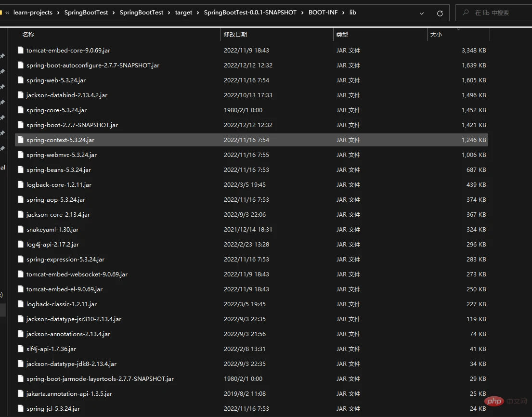Open the address bar history dropdown
The width and height of the screenshot is (532, 417).
(422, 13)
